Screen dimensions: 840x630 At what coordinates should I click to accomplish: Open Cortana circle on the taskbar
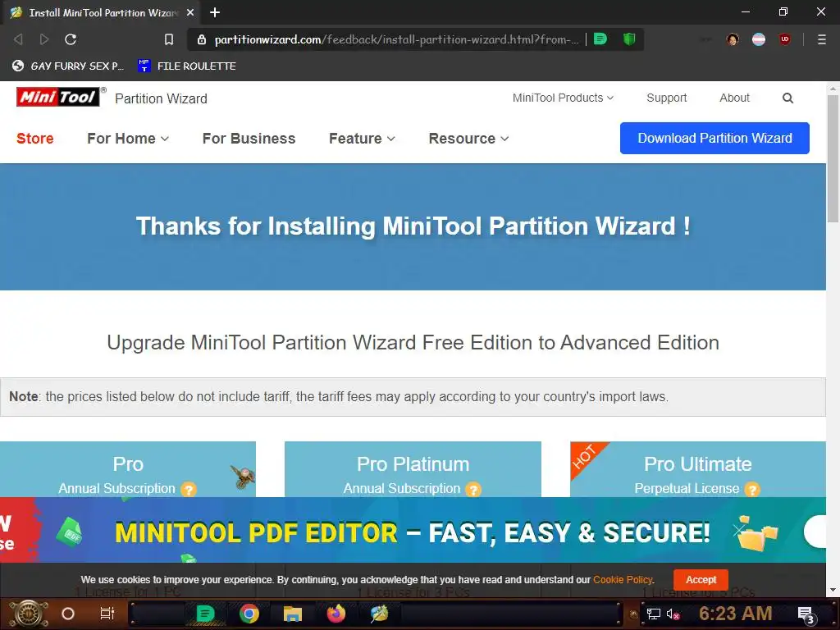[x=68, y=614]
